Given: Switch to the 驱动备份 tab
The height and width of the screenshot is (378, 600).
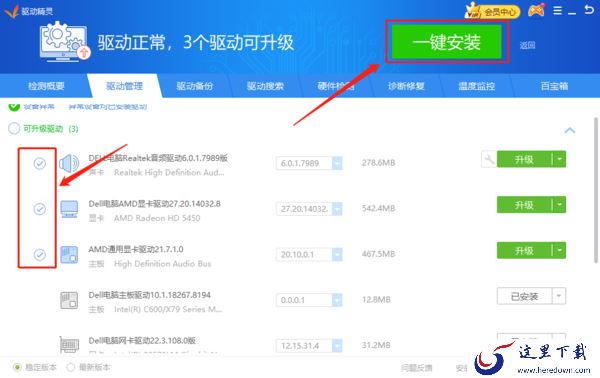Looking at the screenshot, I should point(194,86).
